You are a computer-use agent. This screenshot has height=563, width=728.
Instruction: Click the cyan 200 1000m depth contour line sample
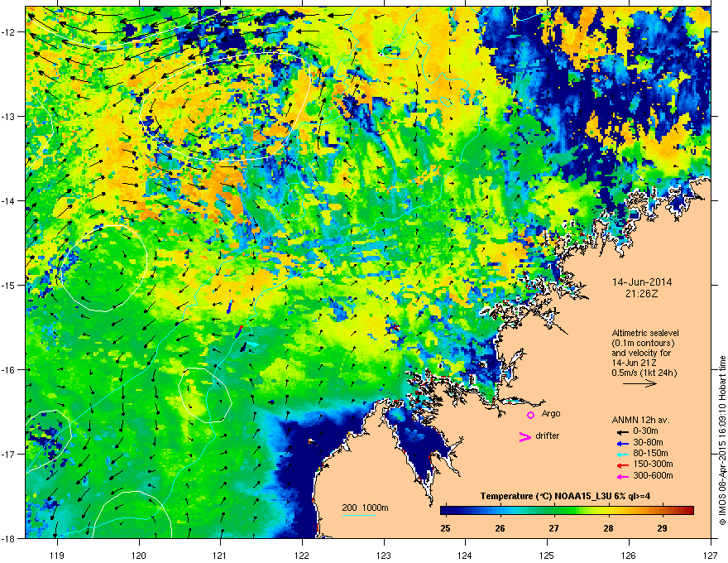point(359,515)
